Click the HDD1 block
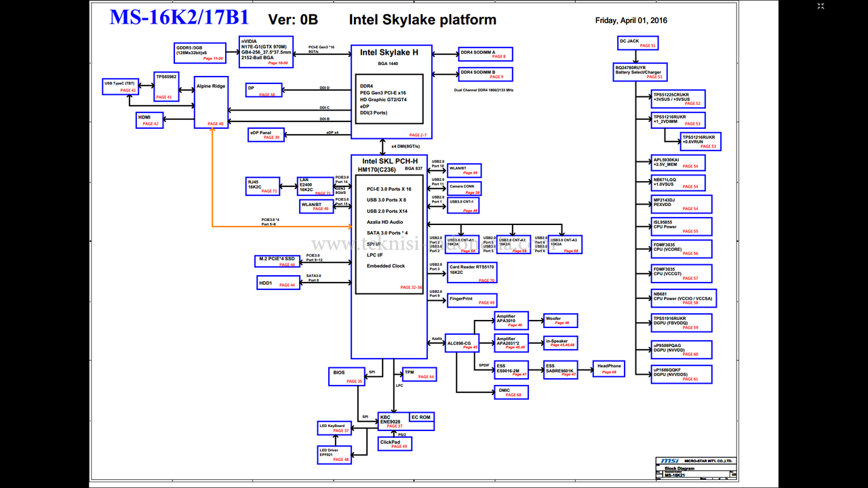The width and height of the screenshot is (868, 488). [278, 282]
